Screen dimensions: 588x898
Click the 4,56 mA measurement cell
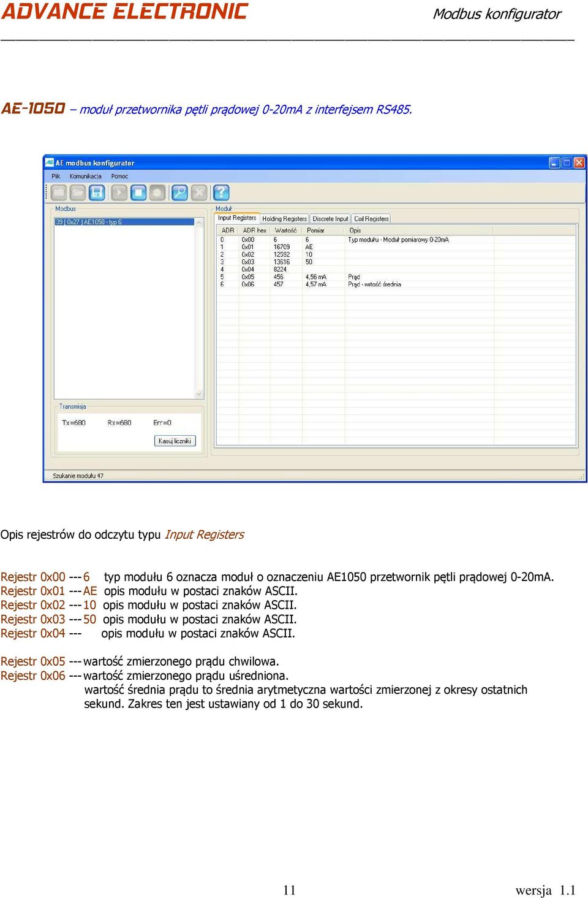pyautogui.click(x=316, y=277)
